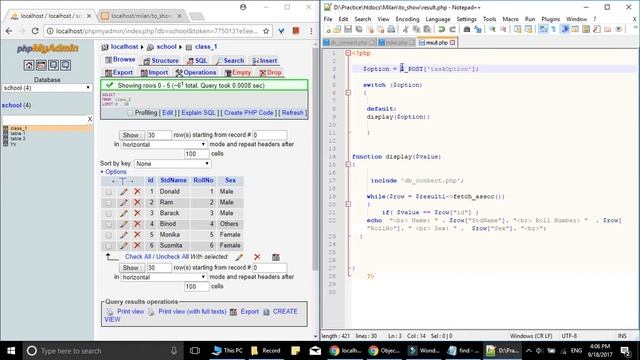Click the CREATE VIEW link
Image resolution: width=640 pixels, height=360 pixels.
pyautogui.click(x=201, y=315)
